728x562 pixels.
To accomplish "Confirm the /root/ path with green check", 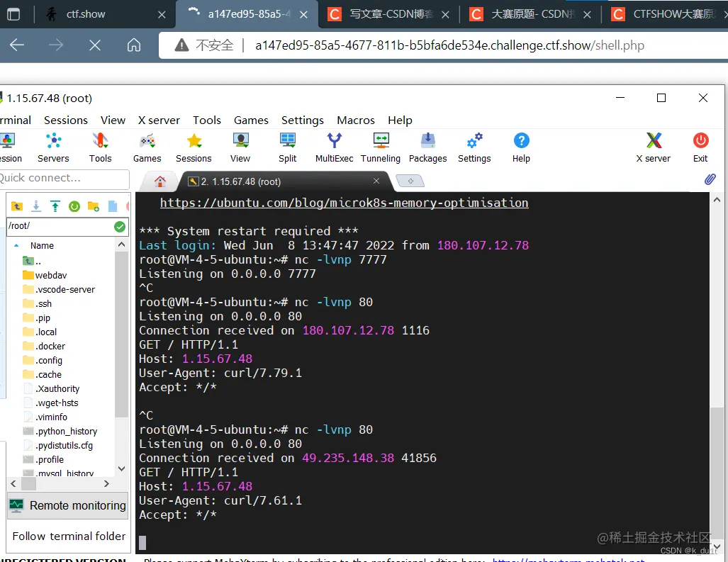I will click(120, 227).
